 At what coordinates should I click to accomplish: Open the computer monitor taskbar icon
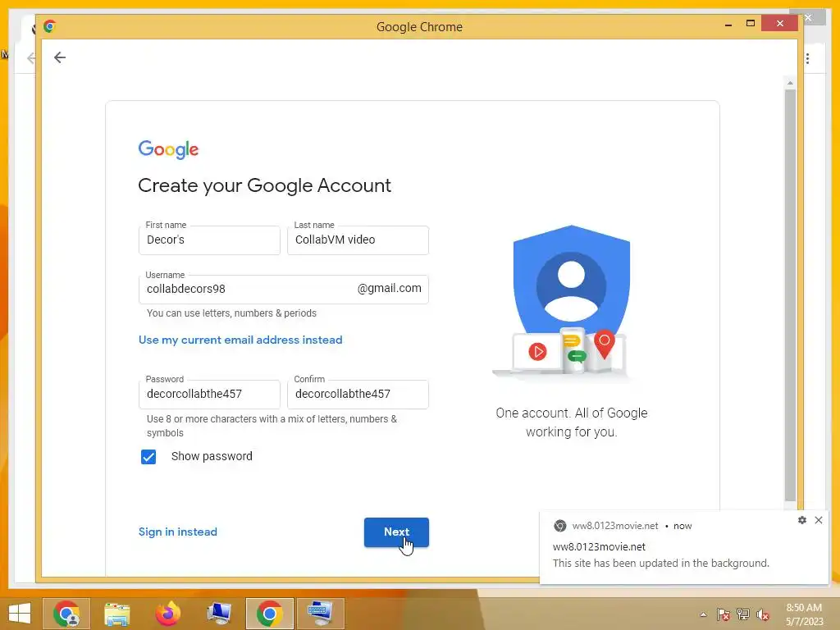[x=219, y=614]
